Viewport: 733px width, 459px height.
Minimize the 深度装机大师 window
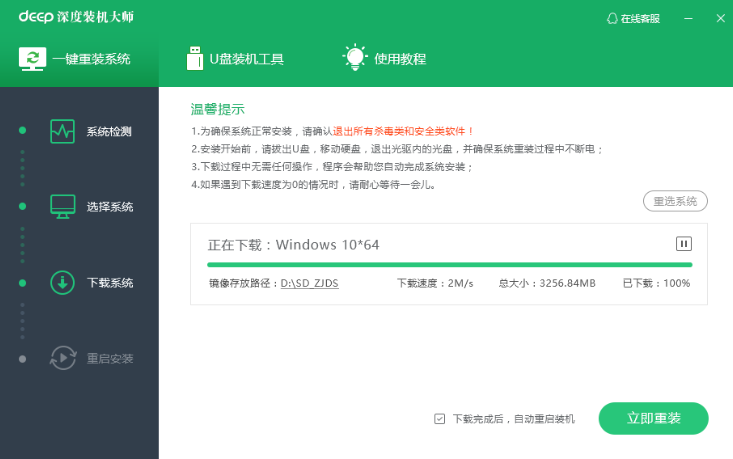pyautogui.click(x=688, y=18)
